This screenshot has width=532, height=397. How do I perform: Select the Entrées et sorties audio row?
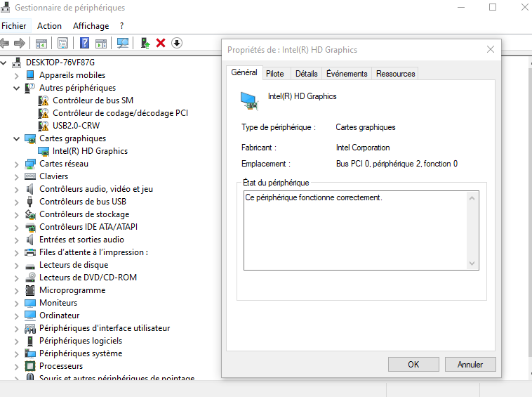coord(81,240)
